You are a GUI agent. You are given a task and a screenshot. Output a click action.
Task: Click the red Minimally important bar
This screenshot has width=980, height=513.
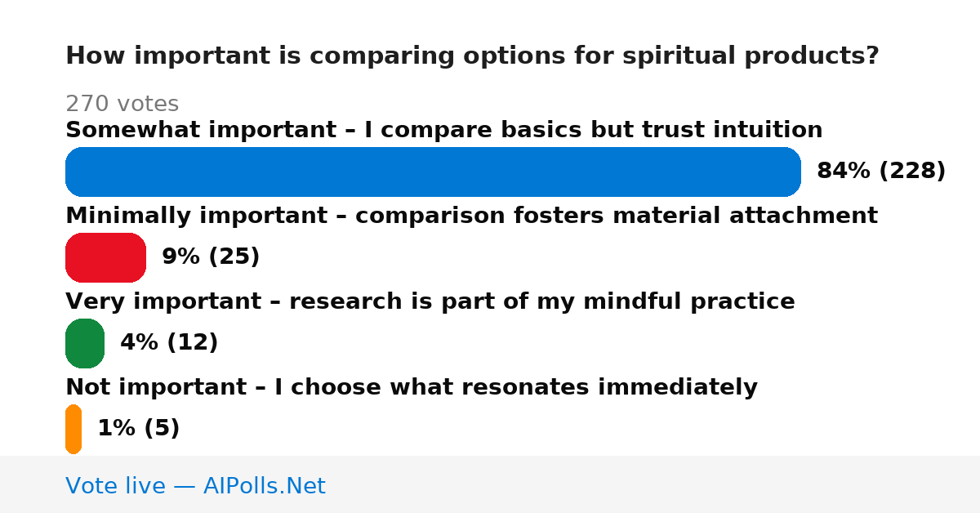[x=105, y=257]
